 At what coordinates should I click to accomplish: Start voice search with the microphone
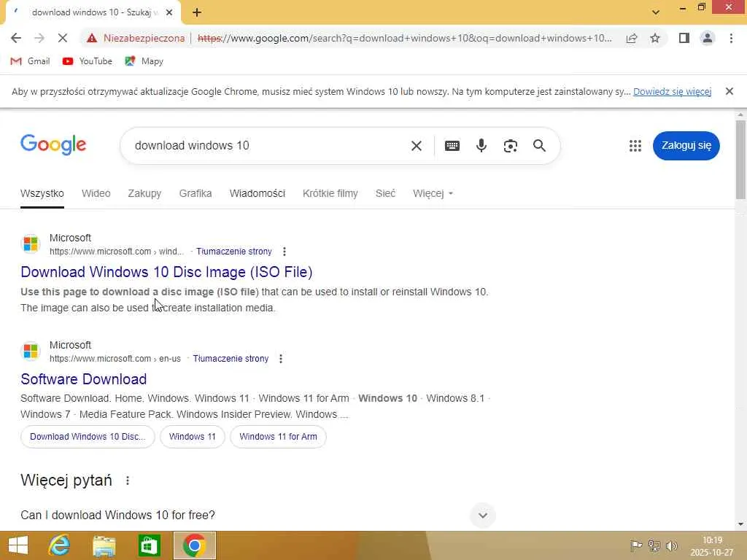481,146
